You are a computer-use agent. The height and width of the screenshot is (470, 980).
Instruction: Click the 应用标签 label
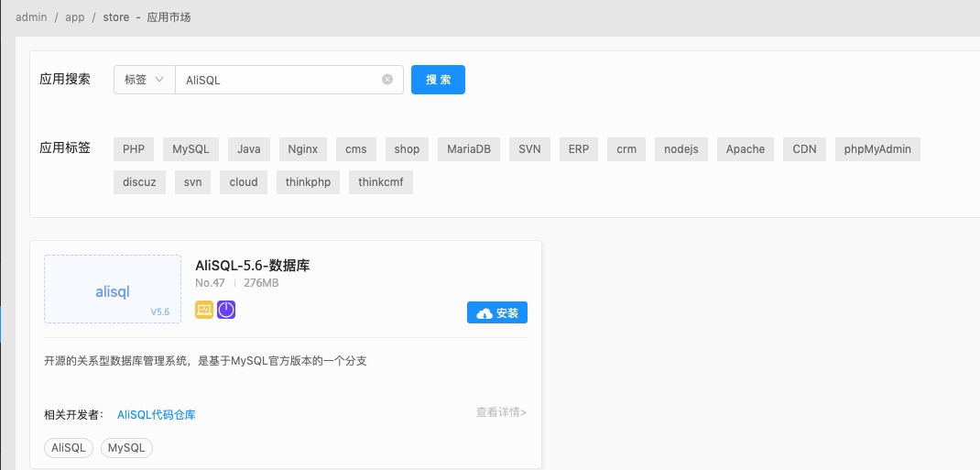coord(65,148)
